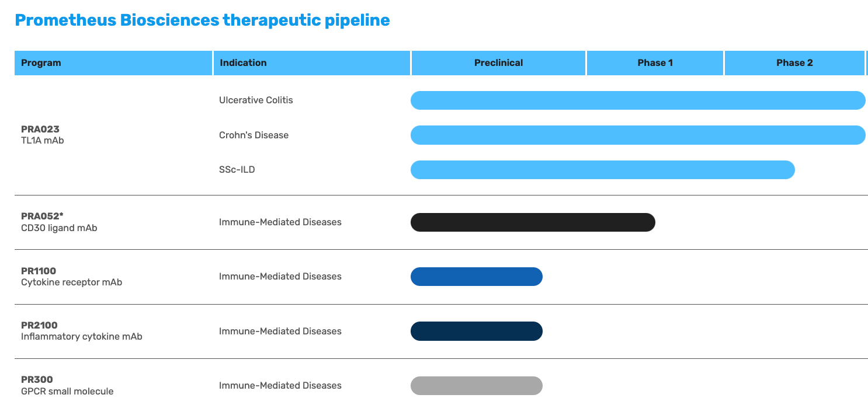This screenshot has width=868, height=412.
Task: Select the Phase 1 column header
Action: pyautogui.click(x=655, y=63)
